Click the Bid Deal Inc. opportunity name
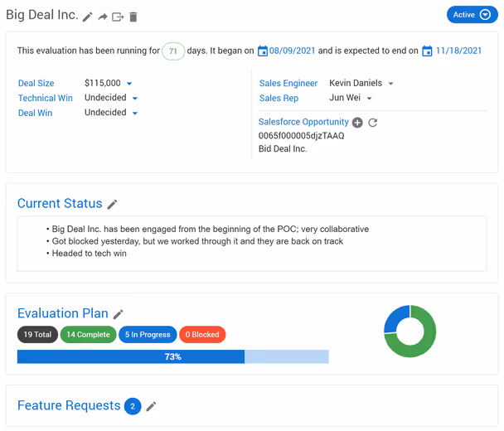Screen dimensions: 504x431 pyautogui.click(x=283, y=149)
